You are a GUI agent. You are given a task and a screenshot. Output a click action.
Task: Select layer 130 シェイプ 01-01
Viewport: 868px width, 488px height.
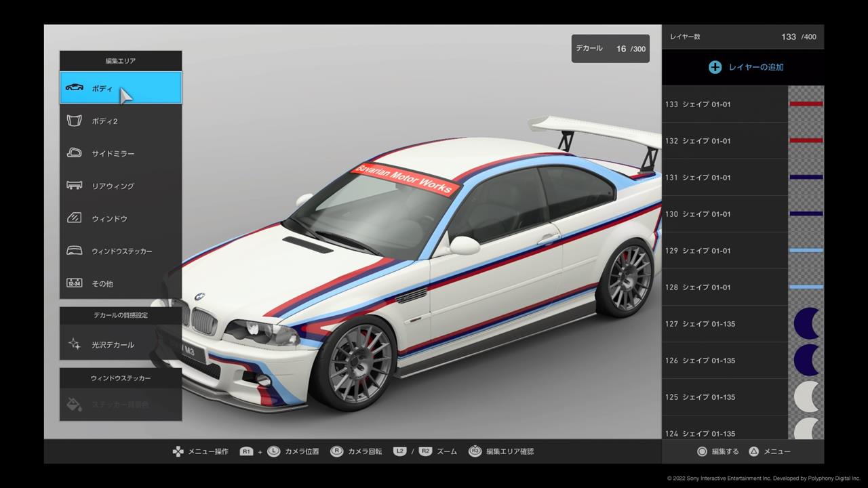[743, 214]
